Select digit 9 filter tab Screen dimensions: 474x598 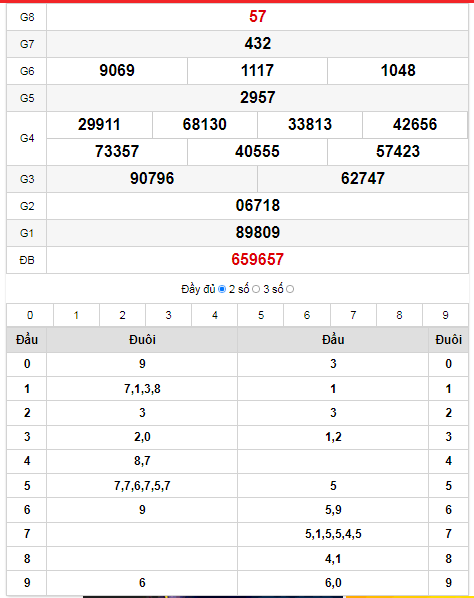[x=445, y=315]
